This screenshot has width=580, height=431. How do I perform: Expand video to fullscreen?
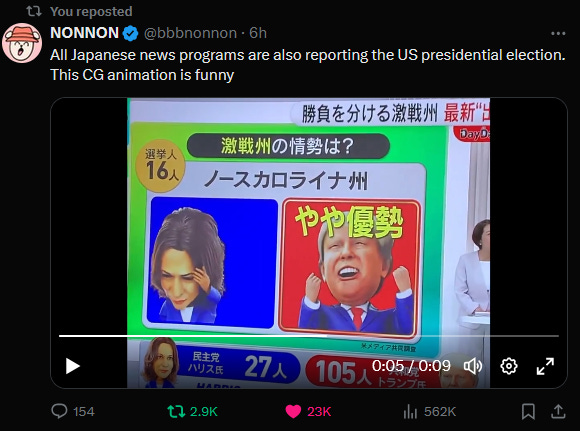[x=545, y=366]
